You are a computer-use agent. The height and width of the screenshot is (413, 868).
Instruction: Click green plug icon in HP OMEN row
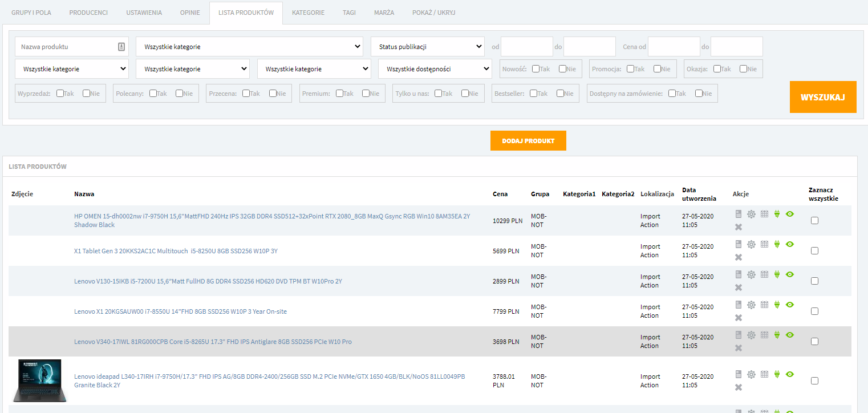pyautogui.click(x=777, y=214)
